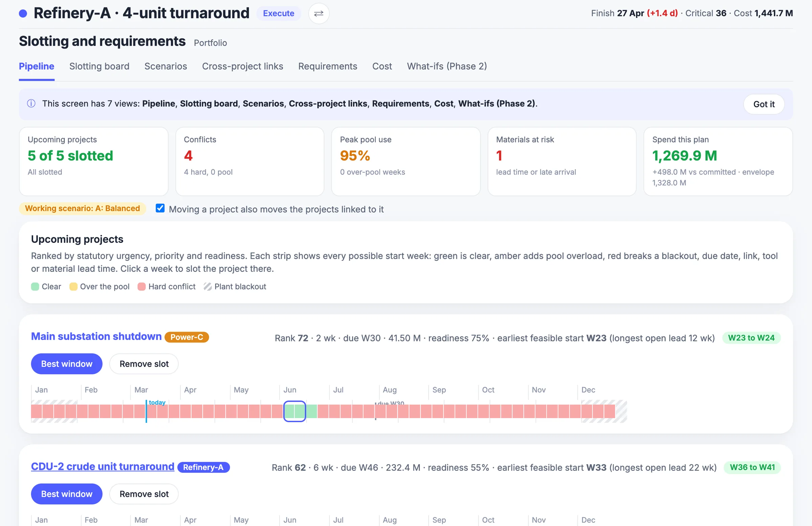Remove slot for CDU-2 crude unit turnaround

144,494
